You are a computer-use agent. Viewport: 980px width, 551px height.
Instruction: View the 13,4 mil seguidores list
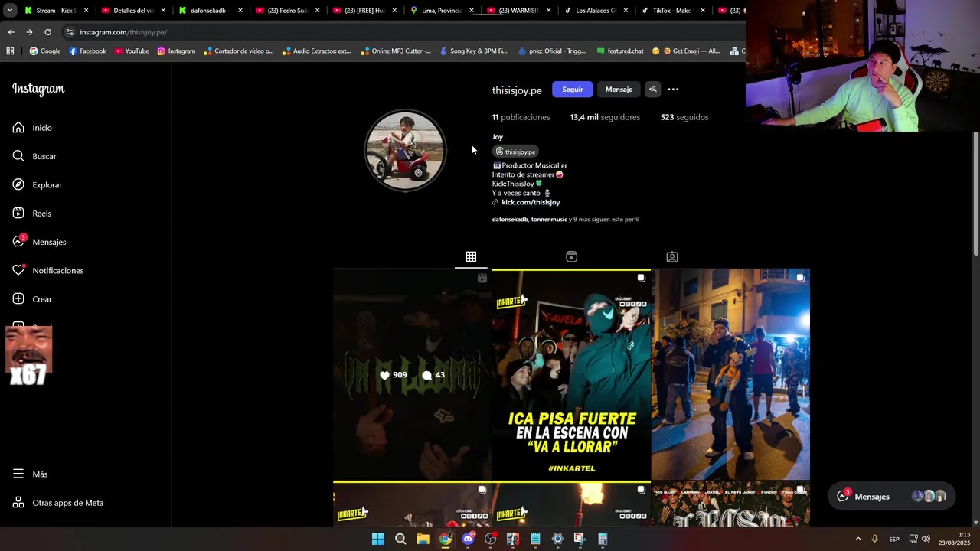point(605,117)
